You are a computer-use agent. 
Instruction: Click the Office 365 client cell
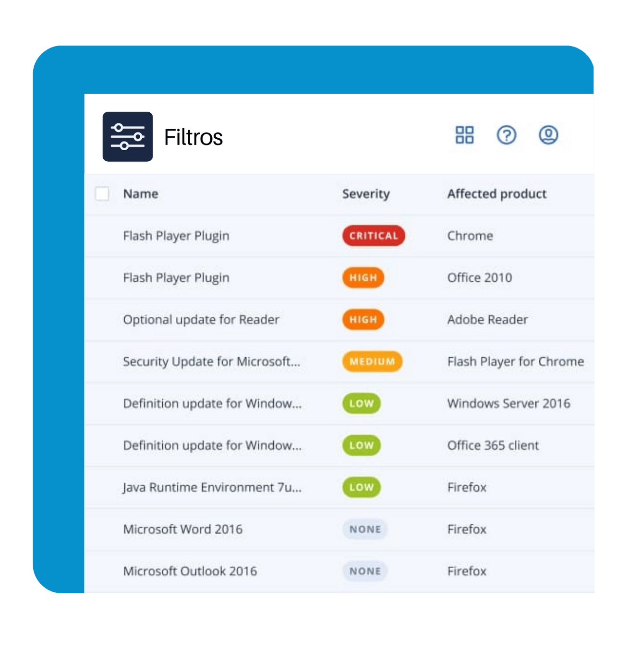pos(493,445)
